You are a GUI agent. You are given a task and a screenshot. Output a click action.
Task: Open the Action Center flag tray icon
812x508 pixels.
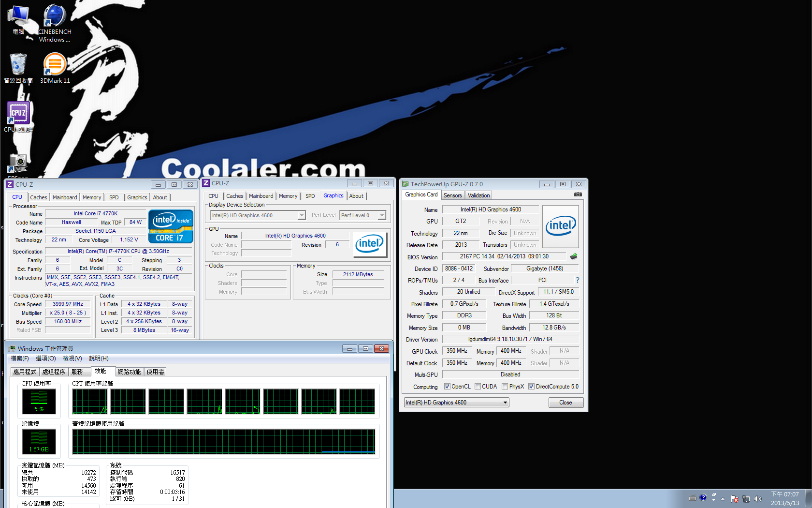(x=735, y=499)
